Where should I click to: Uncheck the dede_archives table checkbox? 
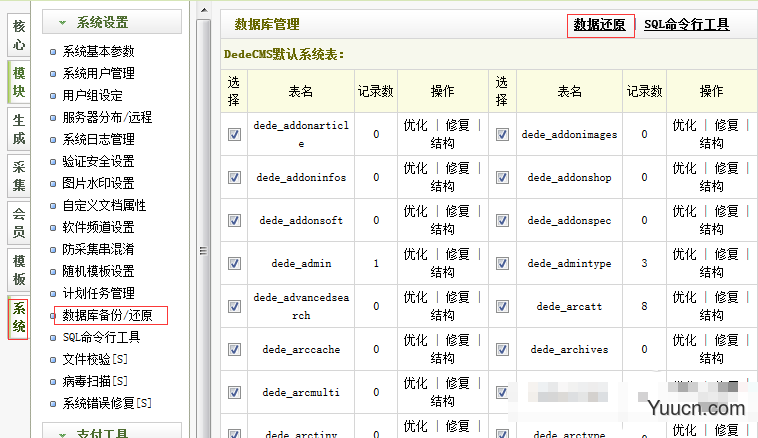pyautogui.click(x=502, y=349)
